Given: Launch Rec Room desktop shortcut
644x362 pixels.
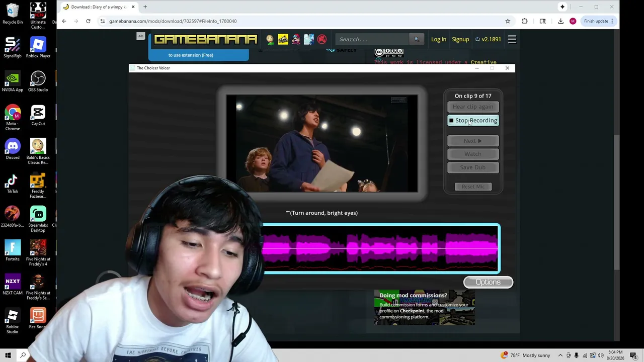Looking at the screenshot, I should tap(38, 318).
